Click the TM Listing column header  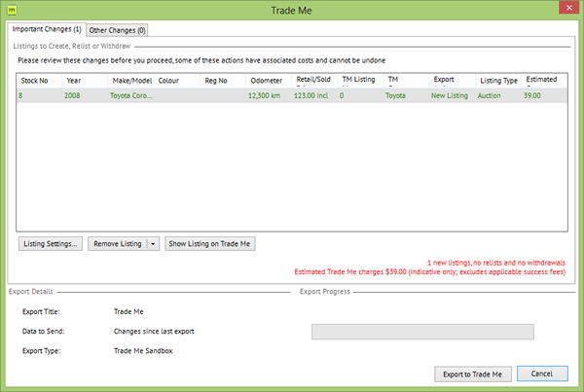pyautogui.click(x=360, y=81)
